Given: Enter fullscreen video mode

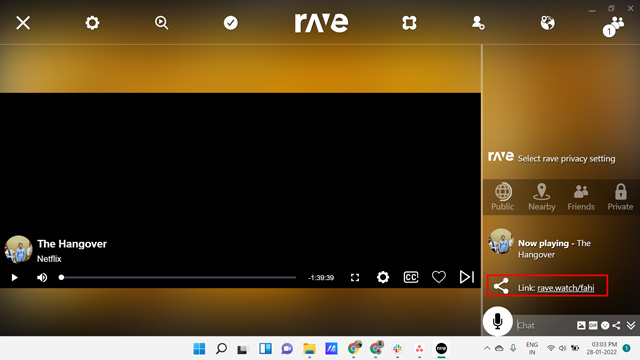Looking at the screenshot, I should [355, 278].
